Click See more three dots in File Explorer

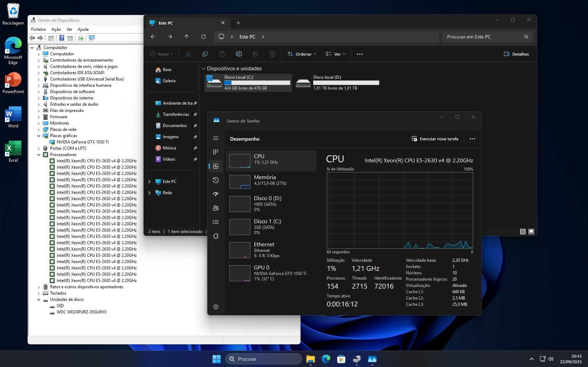click(360, 54)
